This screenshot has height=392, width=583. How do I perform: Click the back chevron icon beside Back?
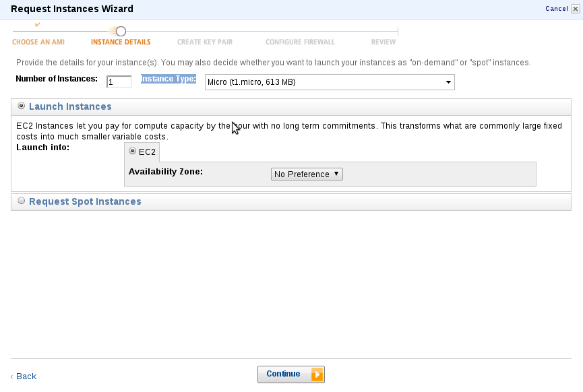pyautogui.click(x=12, y=377)
